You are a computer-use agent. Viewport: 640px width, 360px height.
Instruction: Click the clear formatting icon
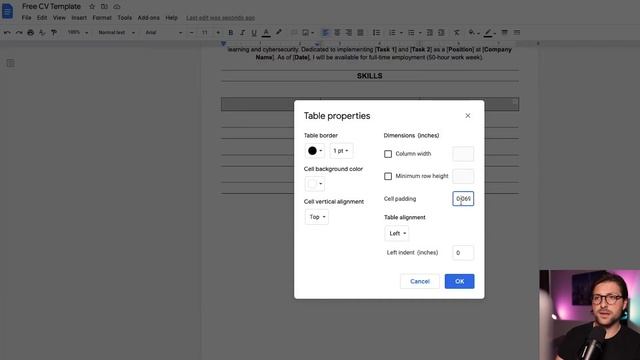click(457, 33)
